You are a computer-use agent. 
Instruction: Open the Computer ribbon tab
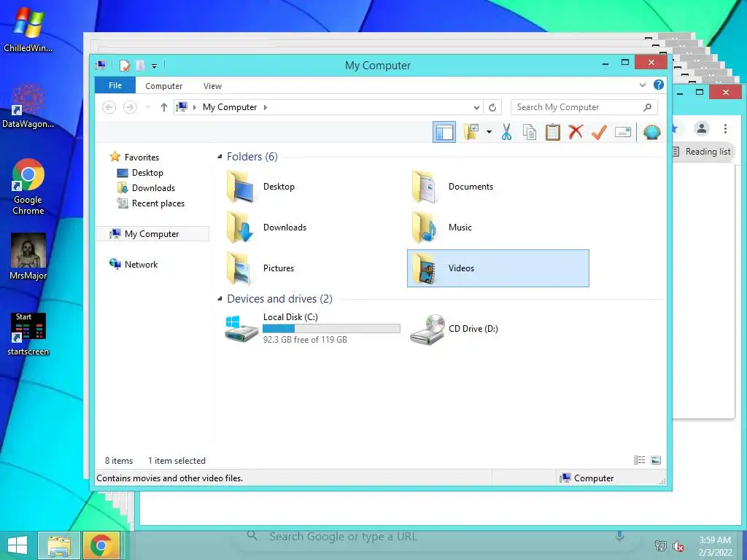click(164, 86)
